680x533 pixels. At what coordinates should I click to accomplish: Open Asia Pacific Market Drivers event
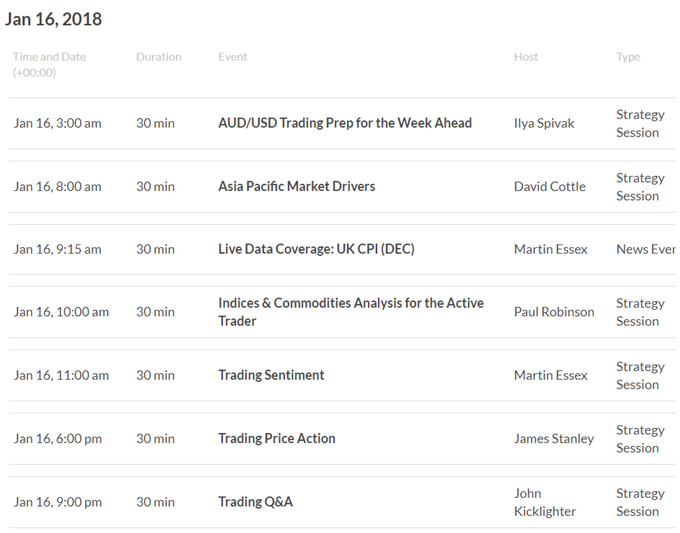pos(297,186)
